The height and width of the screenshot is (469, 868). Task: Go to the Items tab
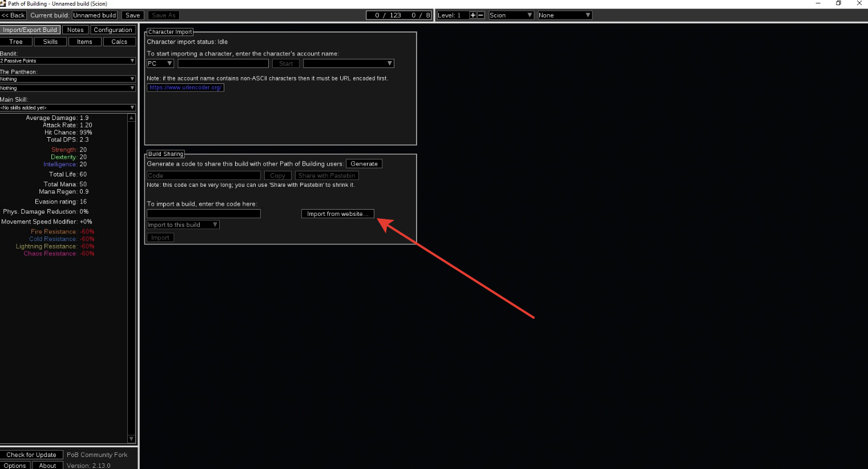point(84,42)
